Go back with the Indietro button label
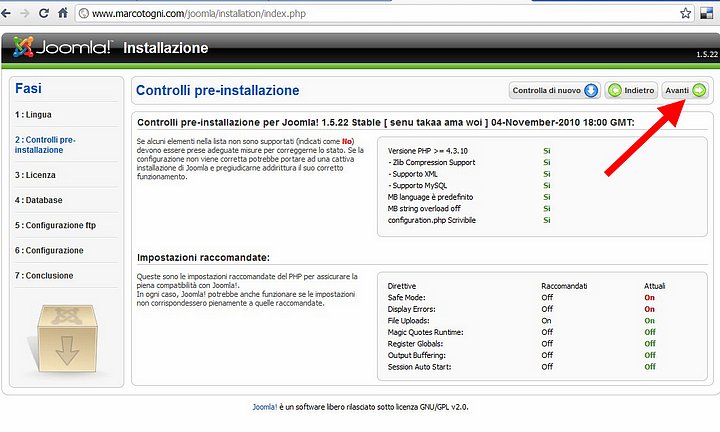 pos(639,90)
